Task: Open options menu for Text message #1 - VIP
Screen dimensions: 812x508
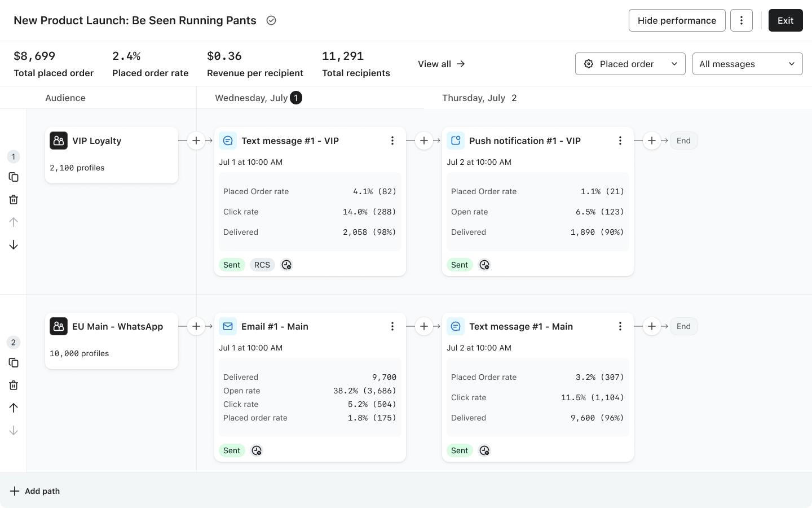Action: click(392, 141)
